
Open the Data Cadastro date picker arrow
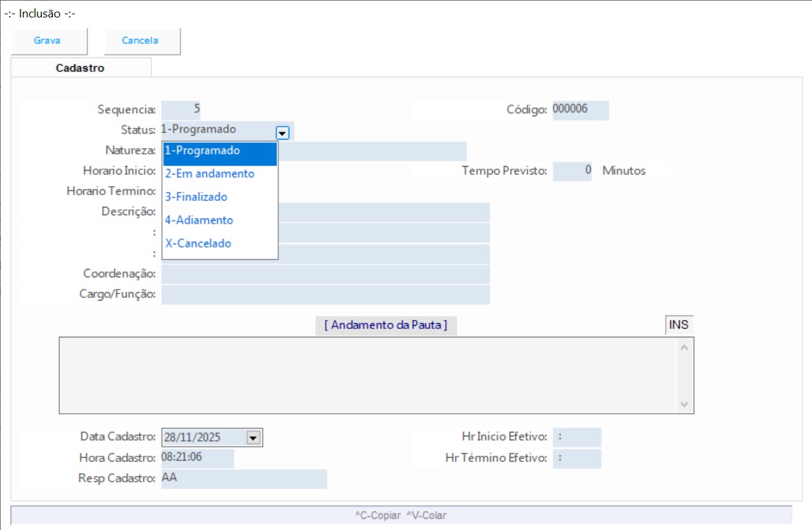pyautogui.click(x=253, y=438)
